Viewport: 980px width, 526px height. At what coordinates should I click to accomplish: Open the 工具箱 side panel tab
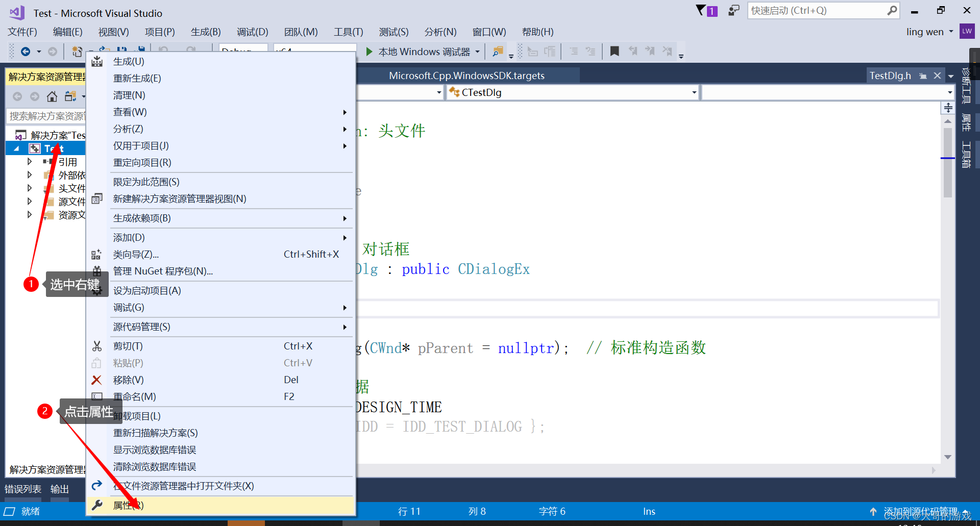pos(966,155)
